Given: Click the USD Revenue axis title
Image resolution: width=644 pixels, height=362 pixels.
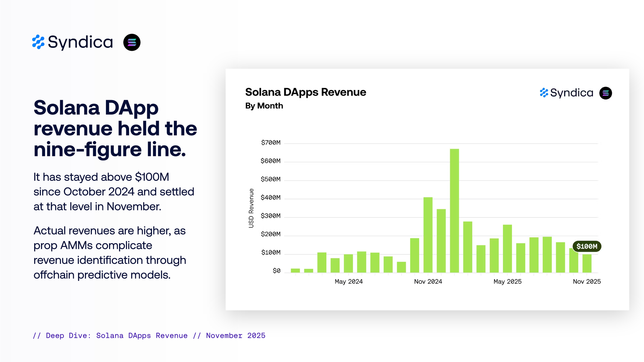Looking at the screenshot, I should click(251, 208).
